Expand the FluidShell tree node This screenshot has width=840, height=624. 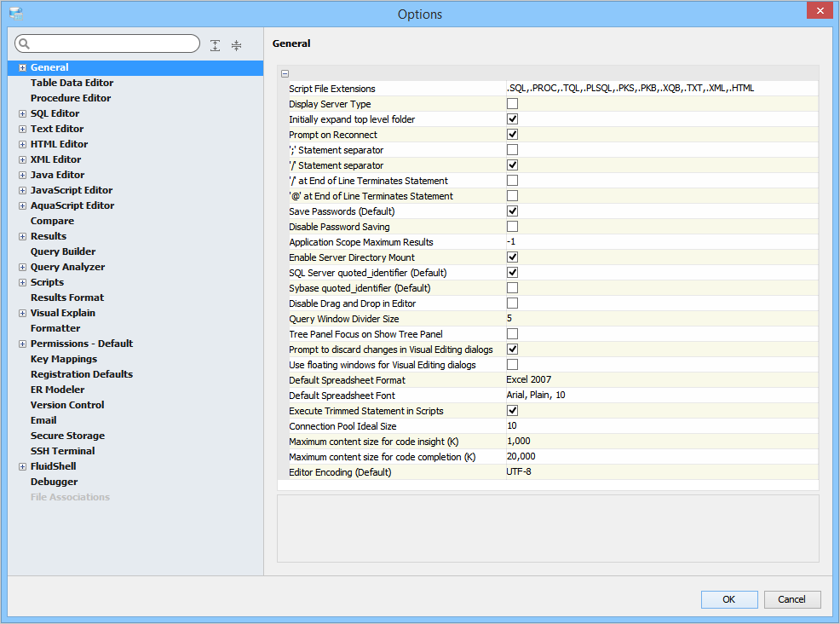click(23, 466)
